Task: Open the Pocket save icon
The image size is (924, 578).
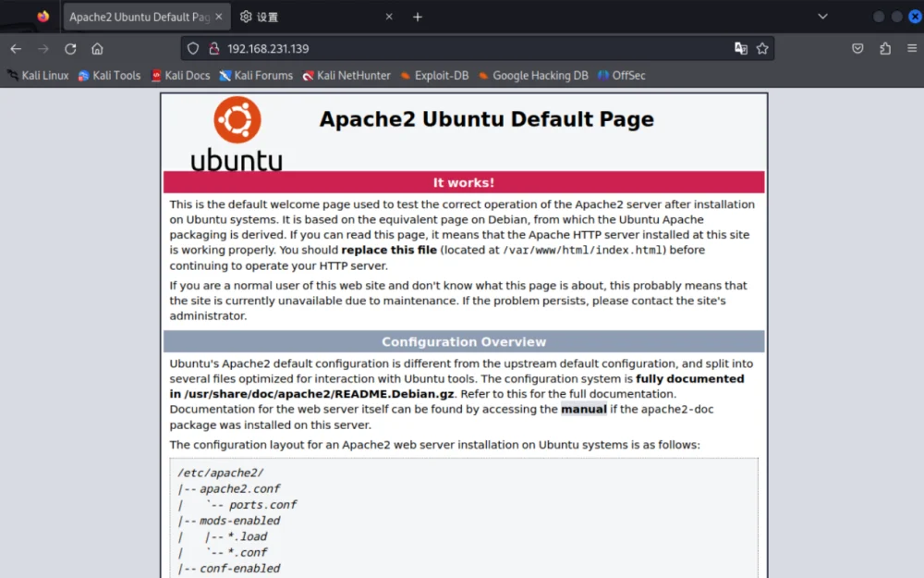Action: tap(857, 49)
